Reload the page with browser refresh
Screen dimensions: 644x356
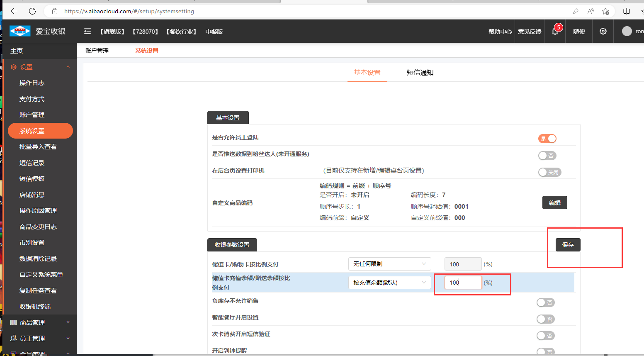pyautogui.click(x=32, y=11)
